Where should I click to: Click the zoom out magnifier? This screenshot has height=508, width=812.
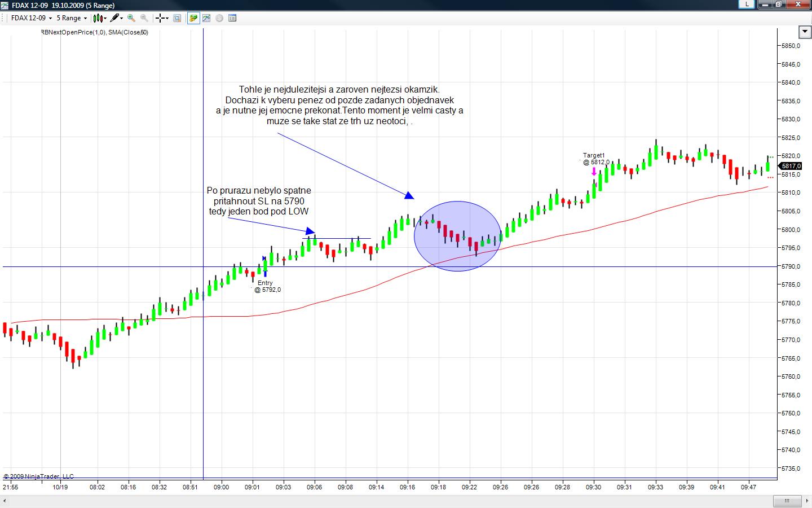point(144,18)
